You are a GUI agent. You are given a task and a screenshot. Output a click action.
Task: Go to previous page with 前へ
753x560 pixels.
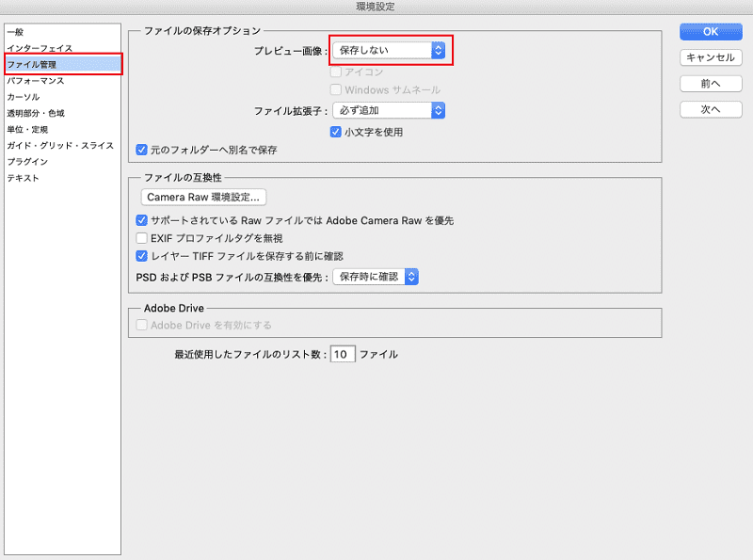[711, 84]
